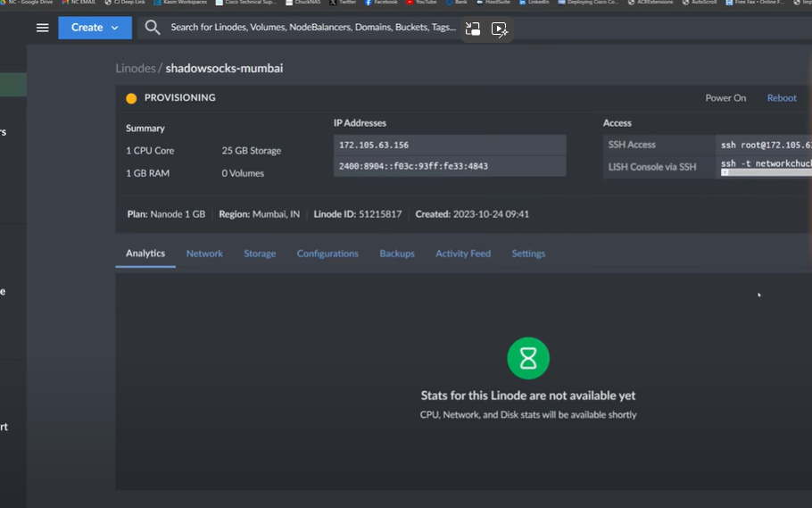Open the hamburger navigation menu
Screen dimensions: 812x508
[43, 28]
